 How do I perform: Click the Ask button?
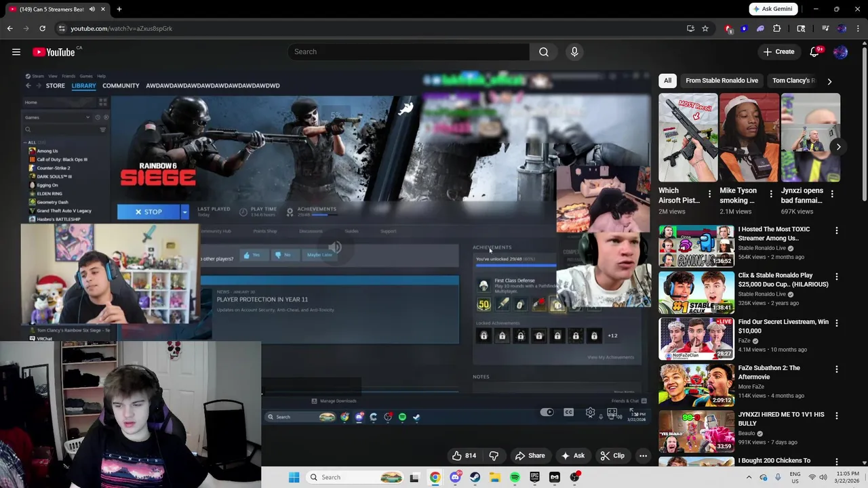click(572, 455)
